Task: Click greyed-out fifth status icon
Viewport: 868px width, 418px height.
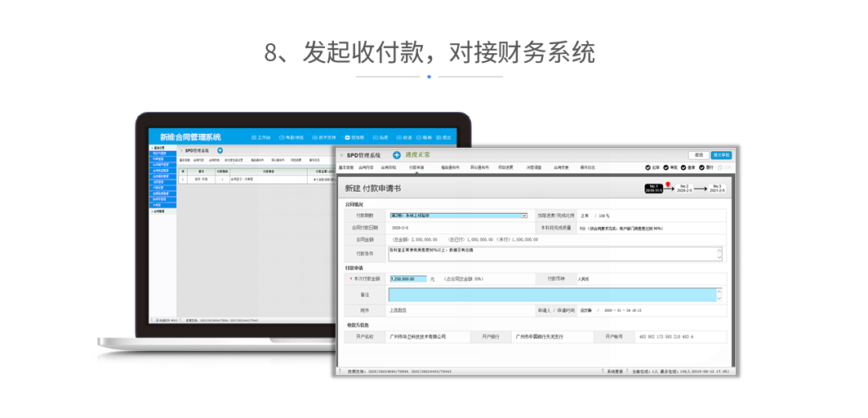Action: point(719,167)
